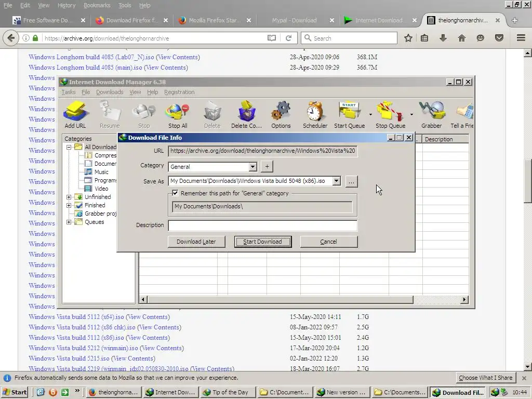The width and height of the screenshot is (532, 399).
Task: Collapse the All Downloads tree node
Action: 69,147
